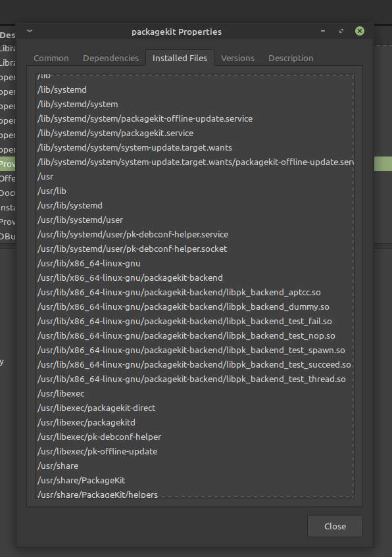Viewport: 392px width, 557px height.
Task: Show the Description tab
Action: coord(291,59)
